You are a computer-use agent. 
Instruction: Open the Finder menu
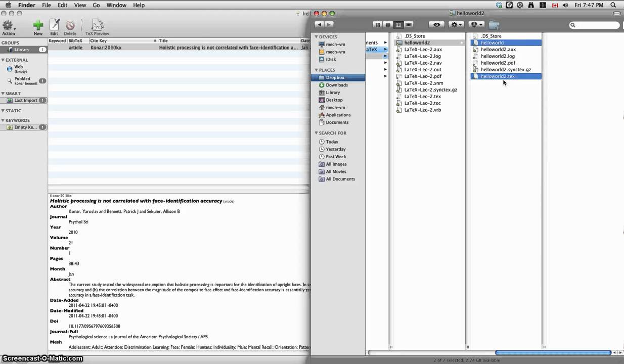point(27,5)
